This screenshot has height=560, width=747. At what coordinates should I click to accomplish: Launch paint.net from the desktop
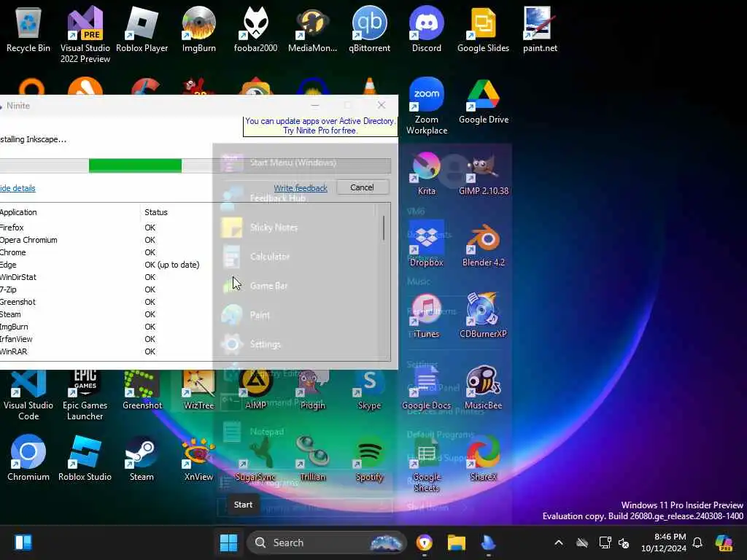(540, 29)
